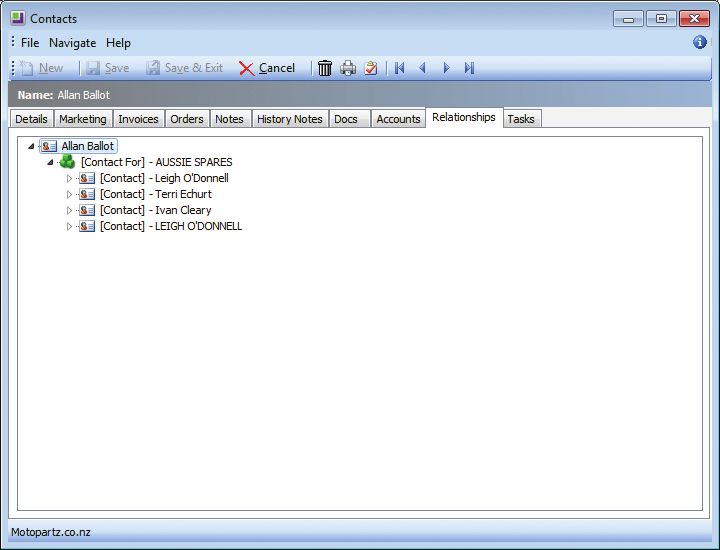Go to previous record arrow
Viewport: 720px width, 550px height.
(422, 68)
